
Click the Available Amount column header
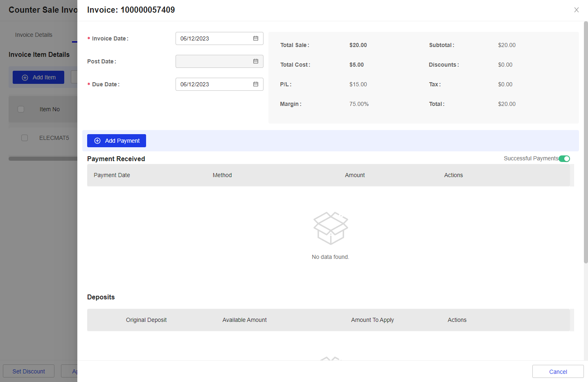tap(245, 320)
